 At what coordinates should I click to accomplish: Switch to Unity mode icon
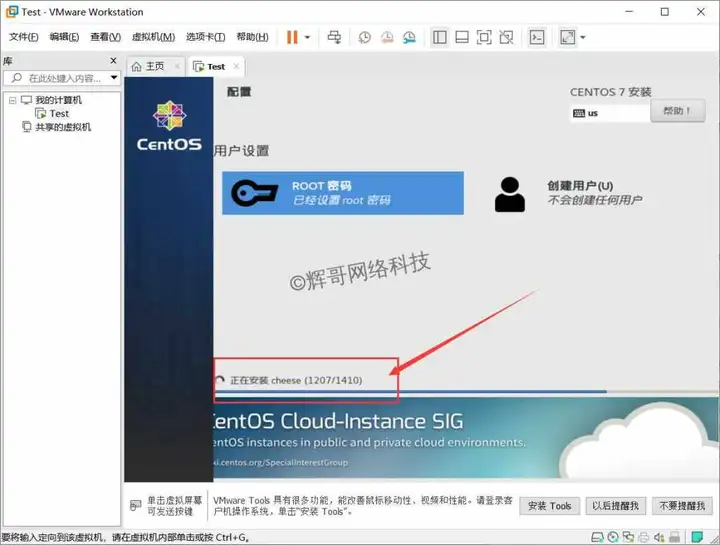(506, 37)
